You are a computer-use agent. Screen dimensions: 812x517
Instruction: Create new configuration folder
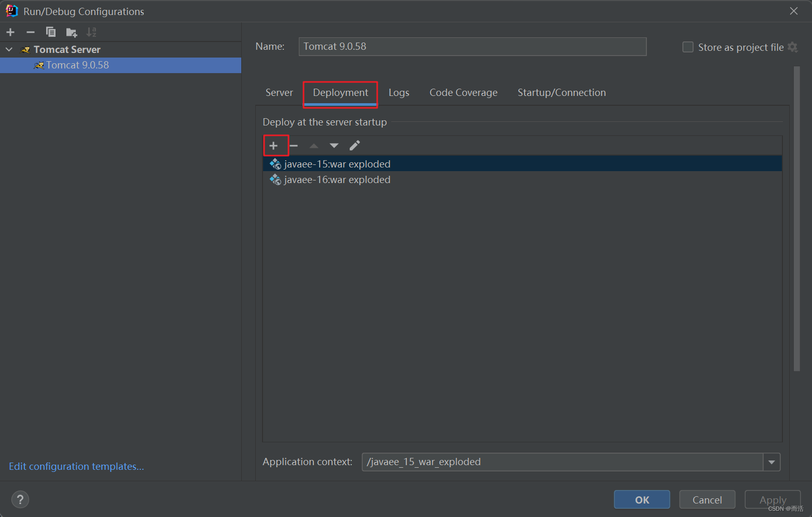click(72, 33)
